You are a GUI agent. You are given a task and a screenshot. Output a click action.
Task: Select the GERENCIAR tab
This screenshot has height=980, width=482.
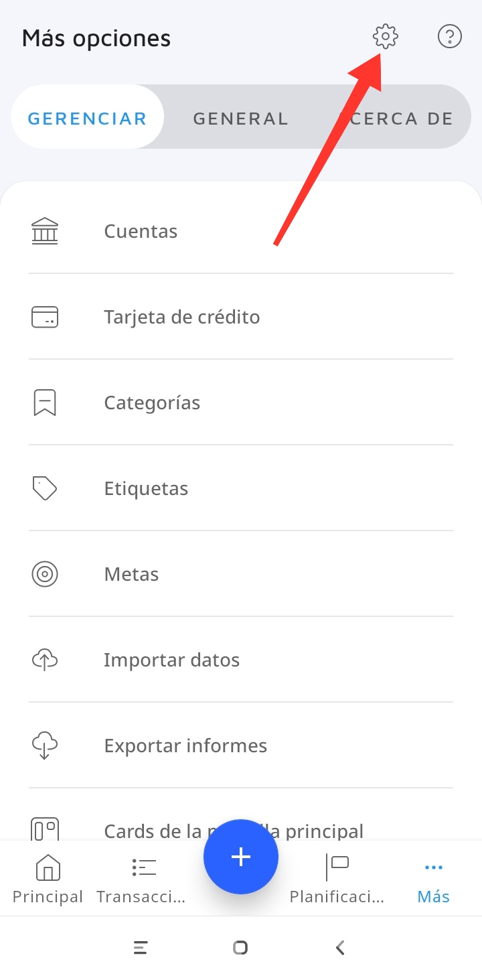coord(87,119)
